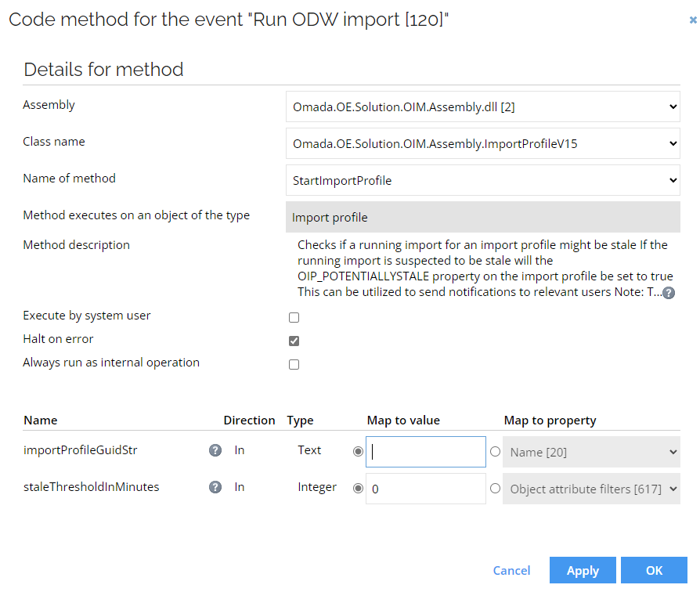Open the Name of method dropdown
Viewport: 700px width, 592px height.
[x=483, y=180]
